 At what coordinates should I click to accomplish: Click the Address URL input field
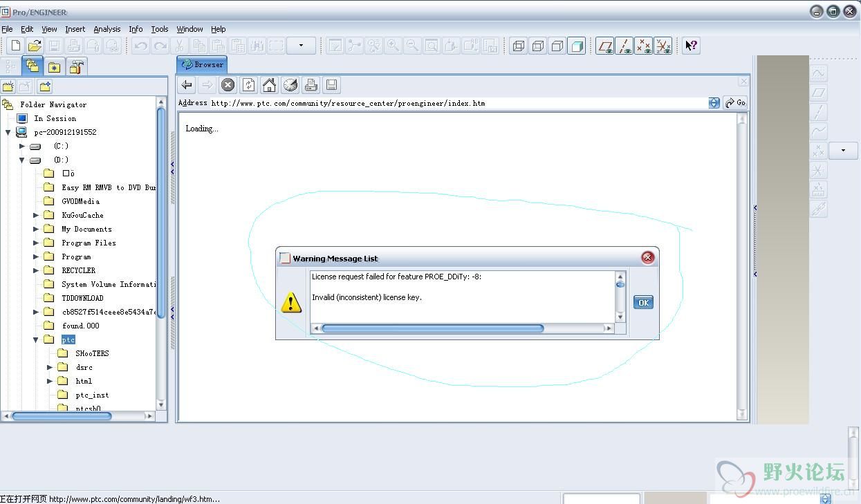tap(459, 103)
